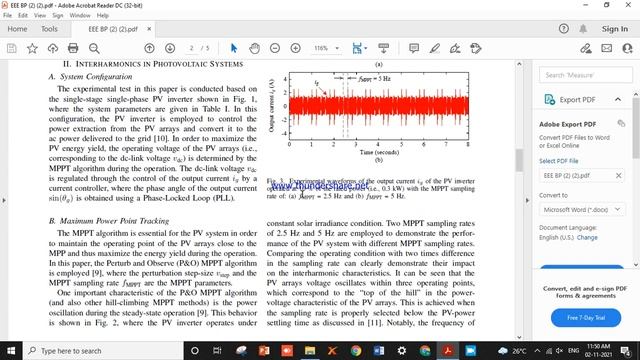Open the Help menu

[x=102, y=15]
